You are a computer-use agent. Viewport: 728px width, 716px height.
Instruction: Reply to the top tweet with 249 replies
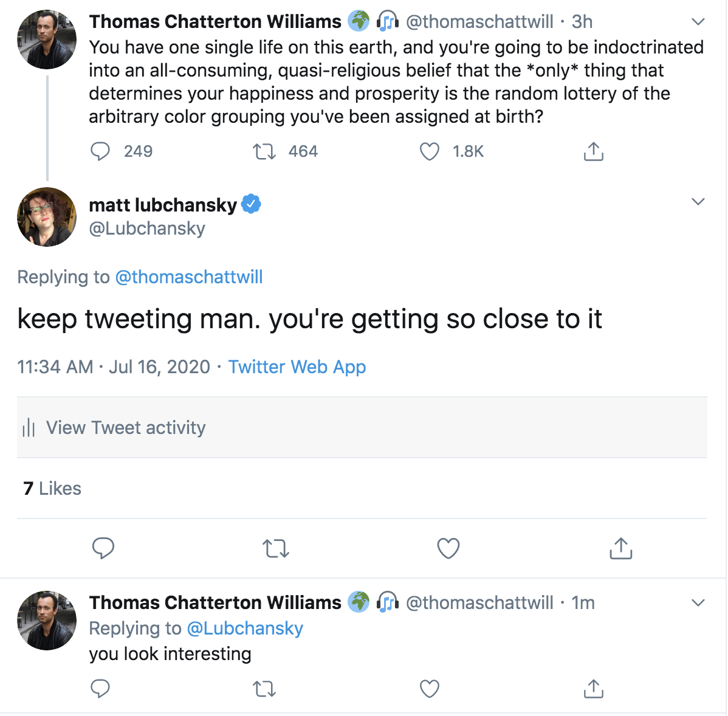[100, 151]
